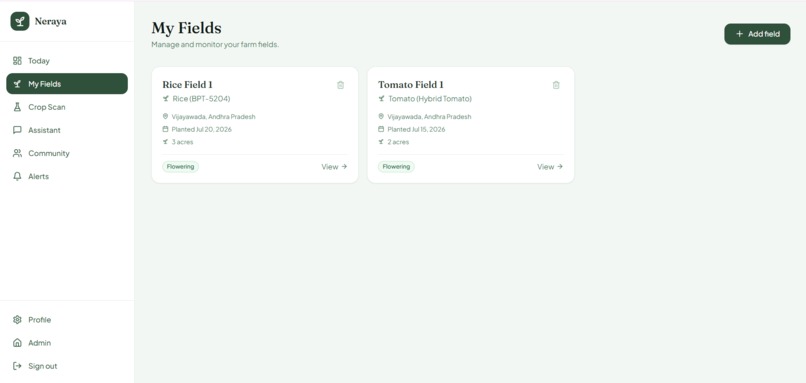Image resolution: width=806 pixels, height=383 pixels.
Task: Click the Crop Scan flask icon
Action: (17, 107)
